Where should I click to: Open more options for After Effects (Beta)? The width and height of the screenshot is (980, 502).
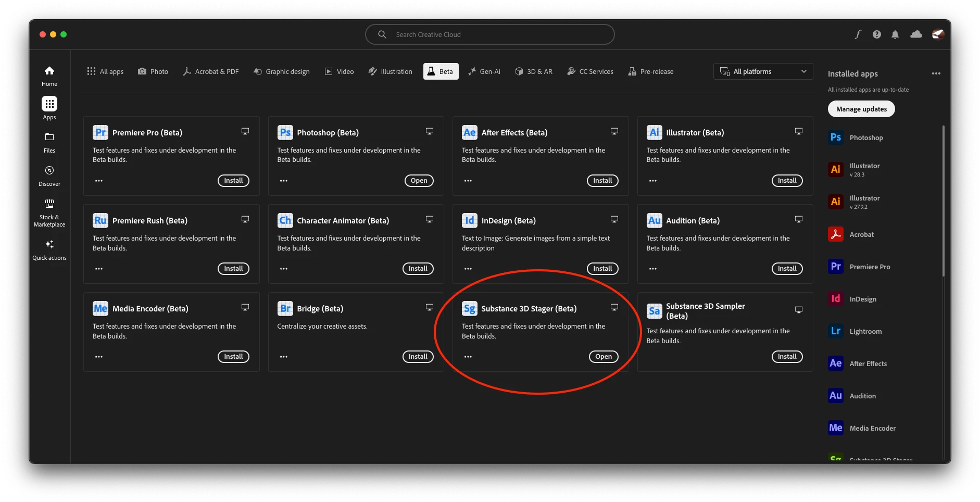[468, 181]
